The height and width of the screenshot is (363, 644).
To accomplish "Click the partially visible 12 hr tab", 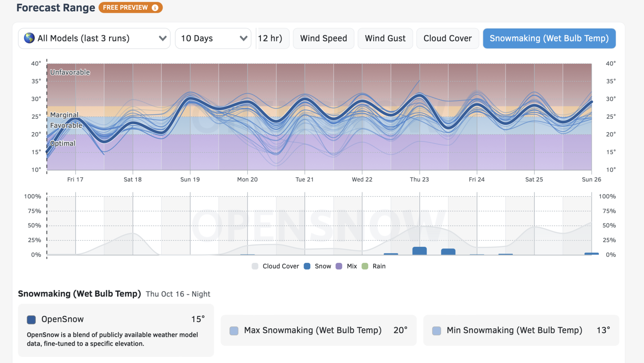I will (272, 38).
